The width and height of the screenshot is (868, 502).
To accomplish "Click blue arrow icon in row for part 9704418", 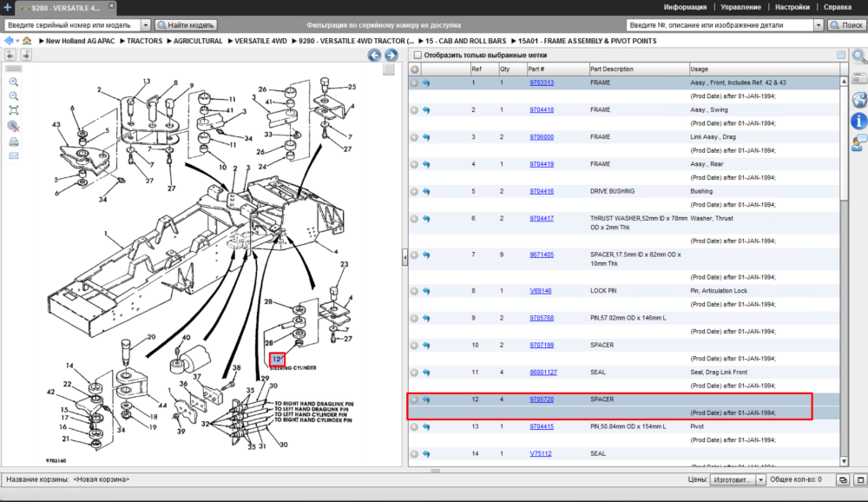I will [x=426, y=109].
